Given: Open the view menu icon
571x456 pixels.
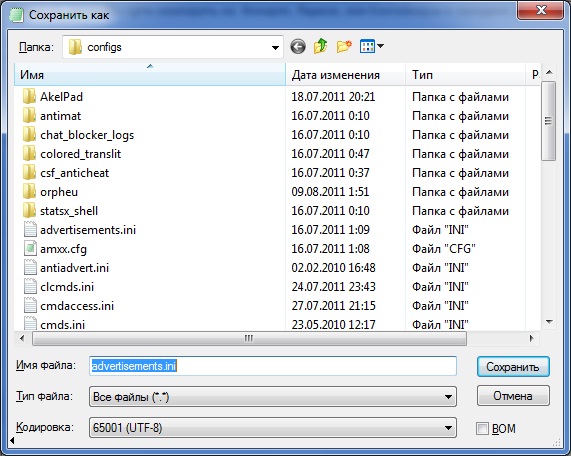Looking at the screenshot, I should 371,46.
